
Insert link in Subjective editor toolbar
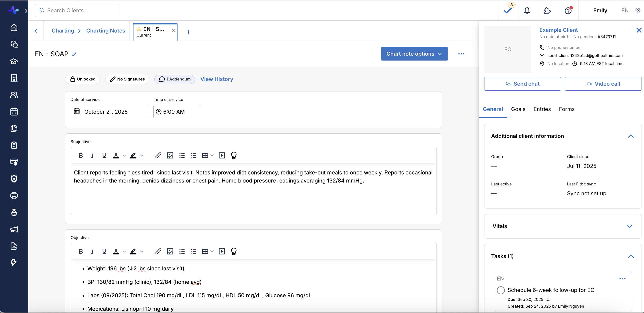point(158,155)
